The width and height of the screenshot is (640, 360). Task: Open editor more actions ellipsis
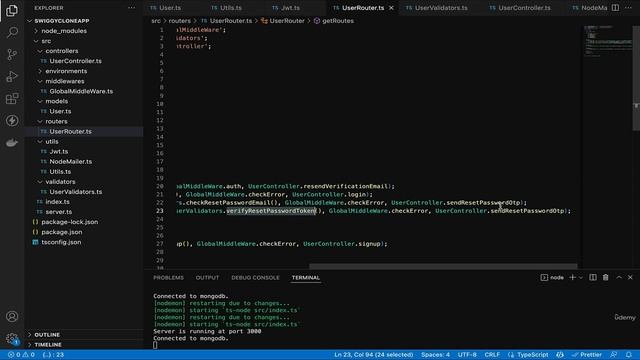pyautogui.click(x=629, y=8)
